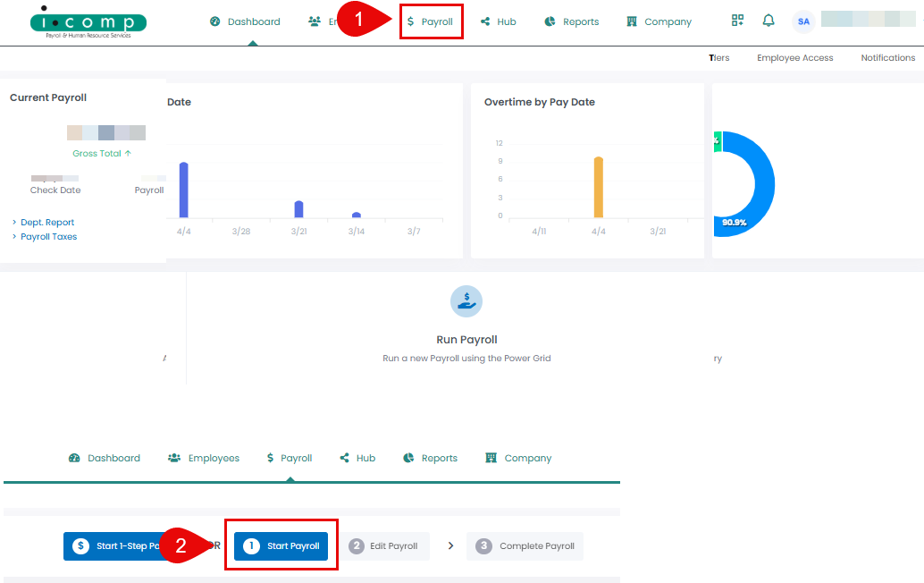Open Reports in the top navigation bar
The height and width of the screenshot is (583, 924).
pos(572,21)
